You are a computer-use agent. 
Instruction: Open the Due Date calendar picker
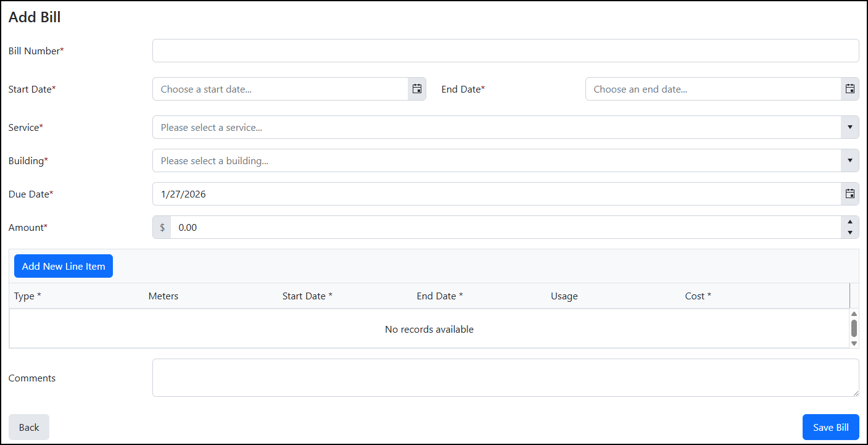pos(849,194)
